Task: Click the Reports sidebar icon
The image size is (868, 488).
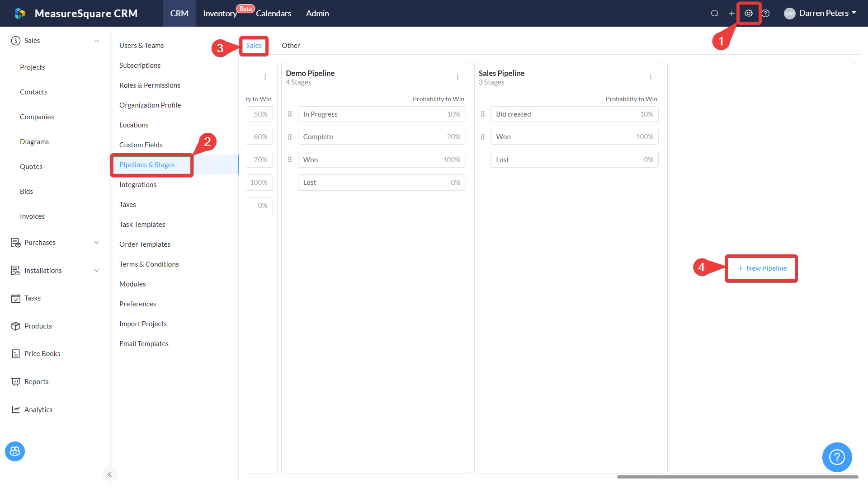Action: pyautogui.click(x=16, y=382)
